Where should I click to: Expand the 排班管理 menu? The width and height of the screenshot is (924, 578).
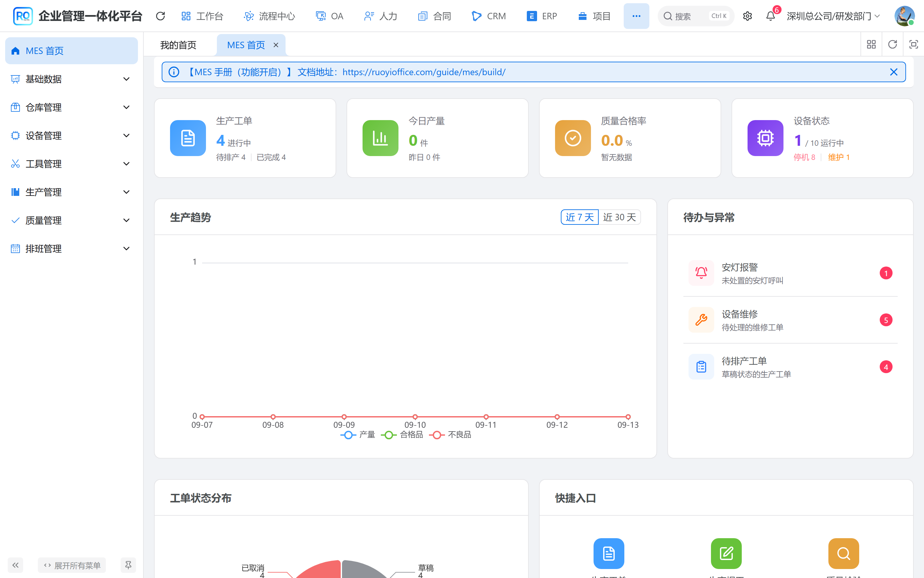pos(72,249)
